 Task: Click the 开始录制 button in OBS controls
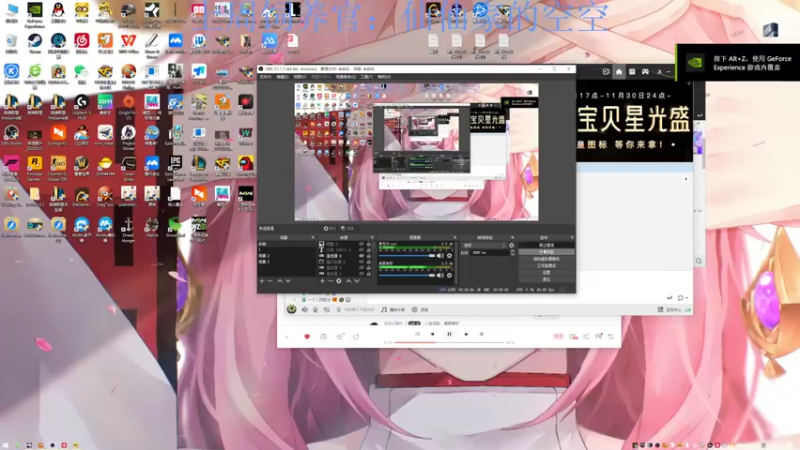click(x=546, y=252)
